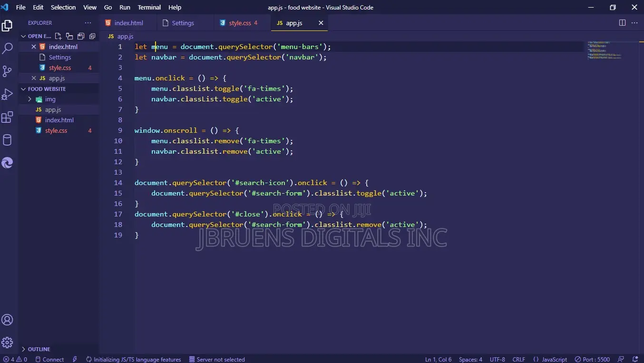
Task: Open notifications bell in status bar
Action: tap(635, 359)
